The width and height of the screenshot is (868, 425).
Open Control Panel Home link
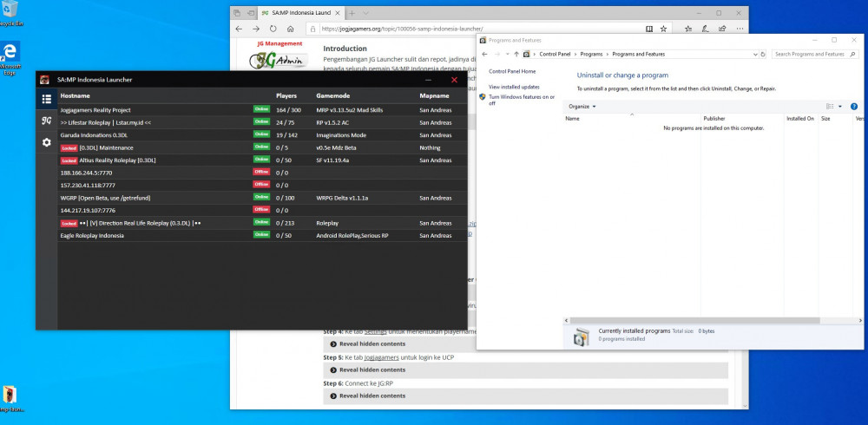(512, 71)
